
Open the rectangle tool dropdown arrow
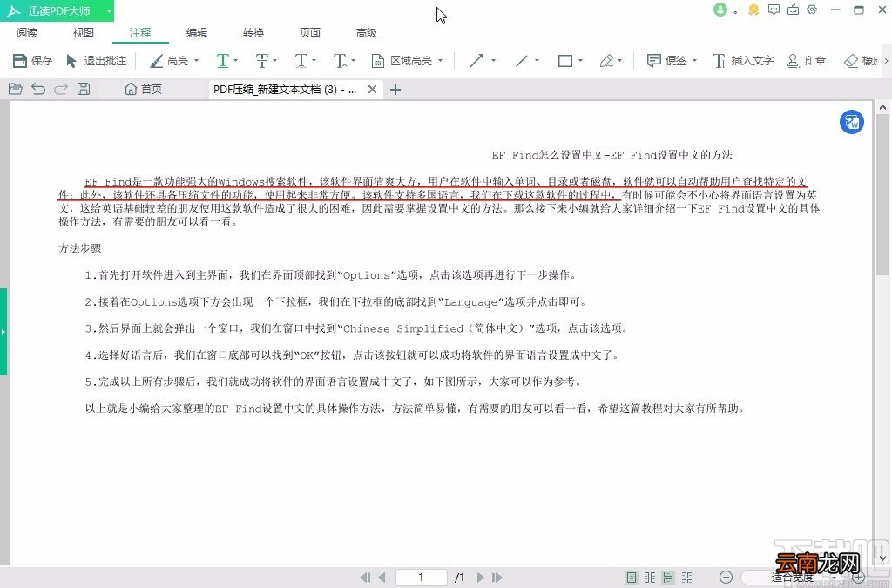580,60
